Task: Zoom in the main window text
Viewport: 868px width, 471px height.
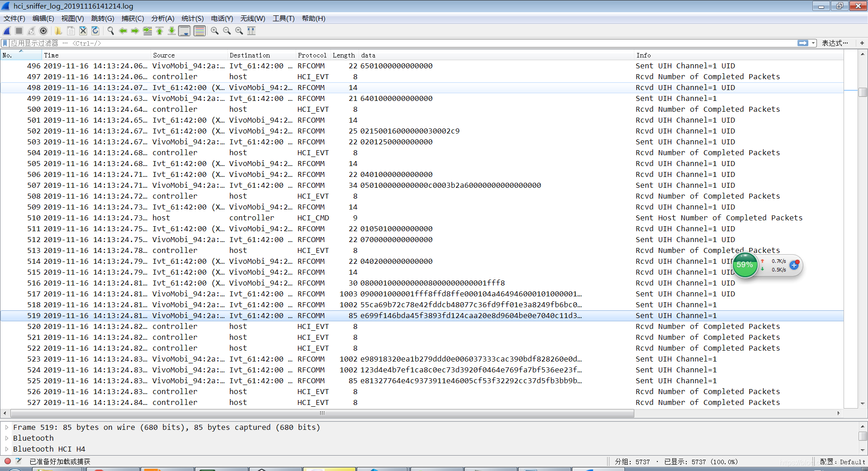Action: (x=215, y=31)
